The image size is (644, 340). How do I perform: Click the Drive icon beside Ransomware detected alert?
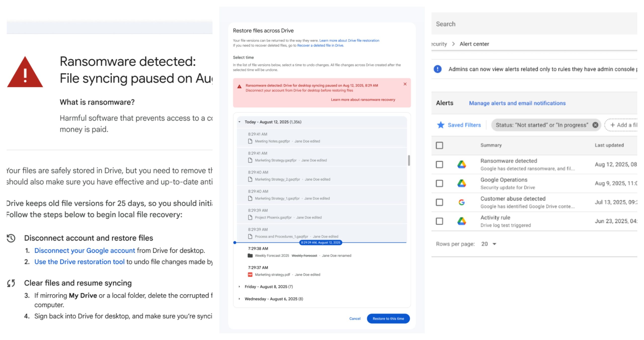coord(461,165)
